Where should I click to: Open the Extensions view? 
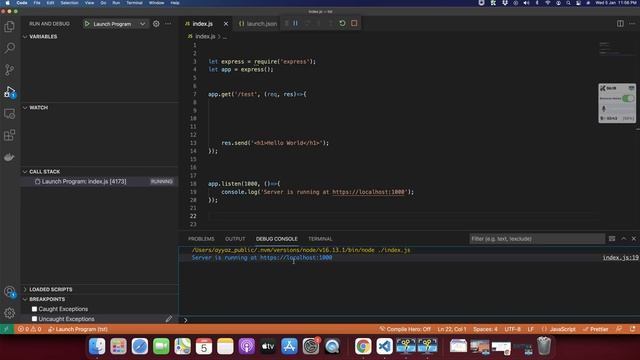(x=9, y=135)
